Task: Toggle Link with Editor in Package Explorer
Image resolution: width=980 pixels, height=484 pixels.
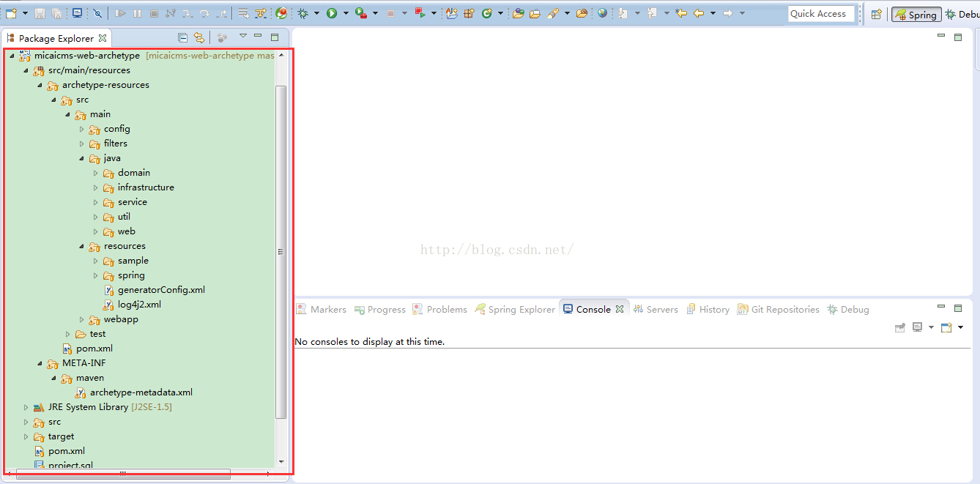Action: [199, 37]
